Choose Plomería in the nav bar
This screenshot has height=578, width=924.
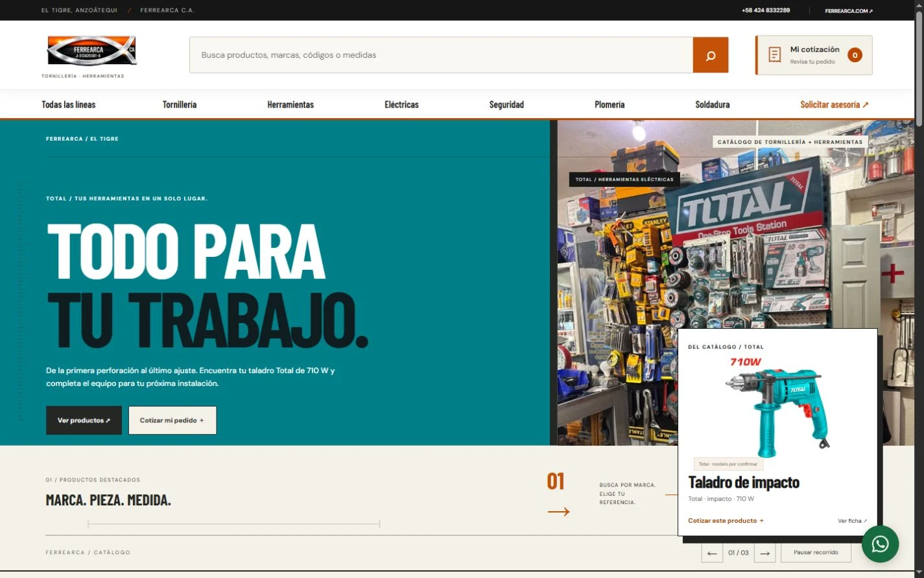click(x=610, y=104)
